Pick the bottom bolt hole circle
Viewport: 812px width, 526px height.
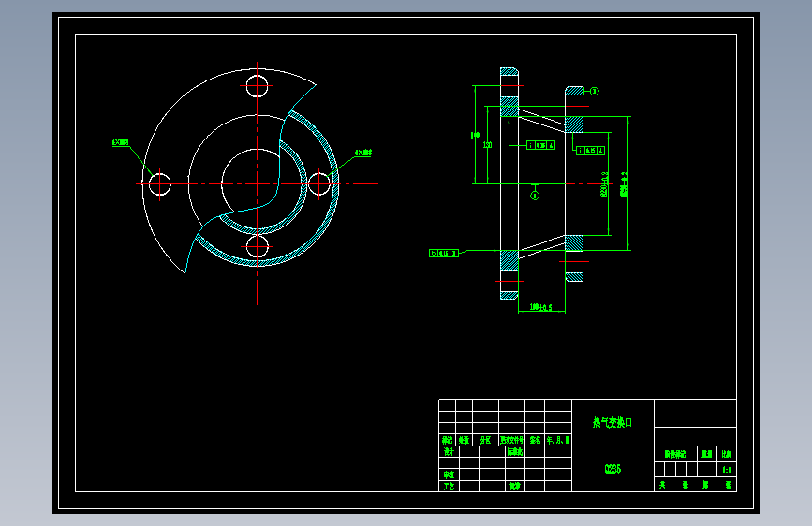coord(257,246)
